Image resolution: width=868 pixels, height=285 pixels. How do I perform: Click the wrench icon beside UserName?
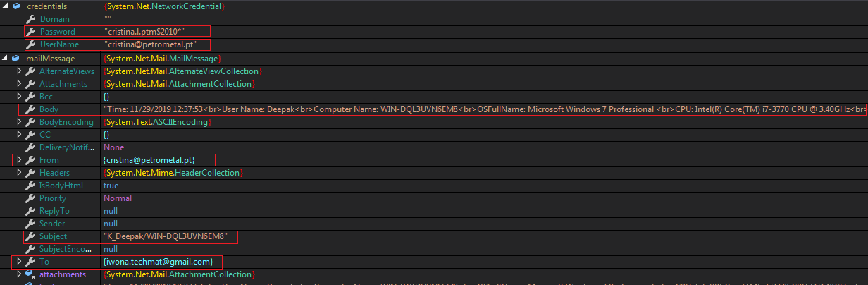coord(30,44)
